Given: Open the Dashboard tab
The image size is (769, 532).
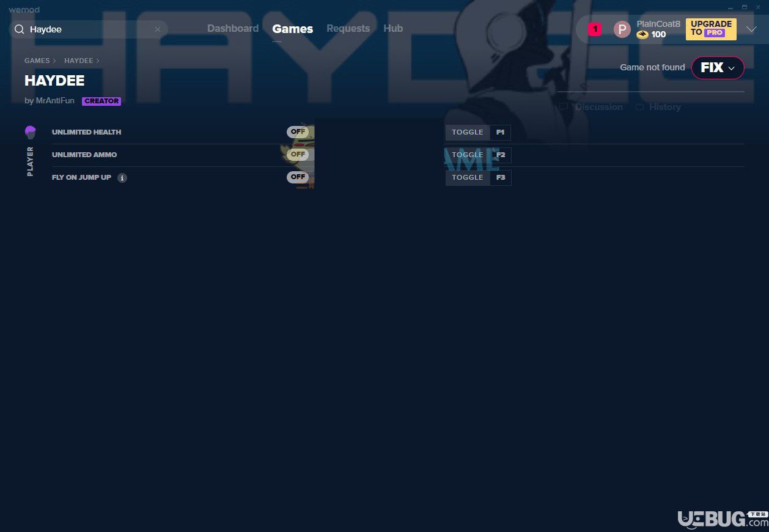Looking at the screenshot, I should (x=233, y=29).
